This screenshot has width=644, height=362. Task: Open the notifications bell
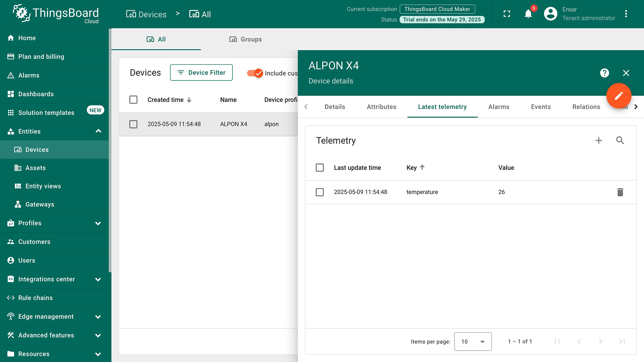[x=528, y=14]
